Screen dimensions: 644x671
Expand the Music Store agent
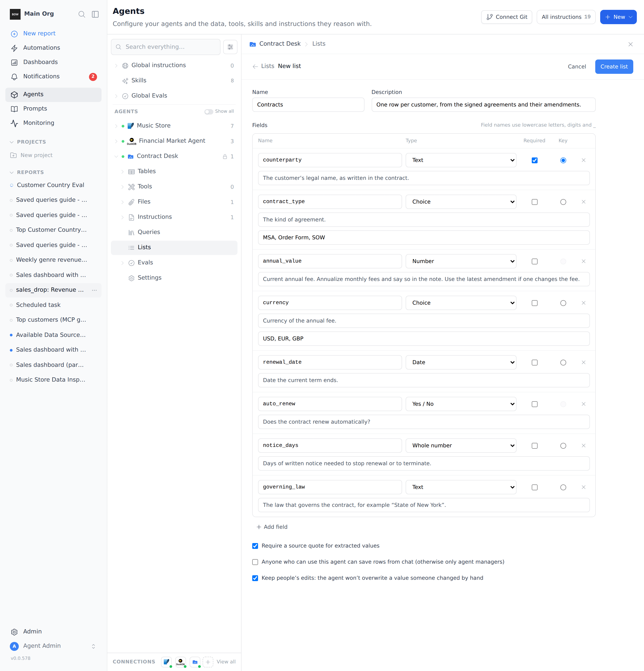point(116,126)
